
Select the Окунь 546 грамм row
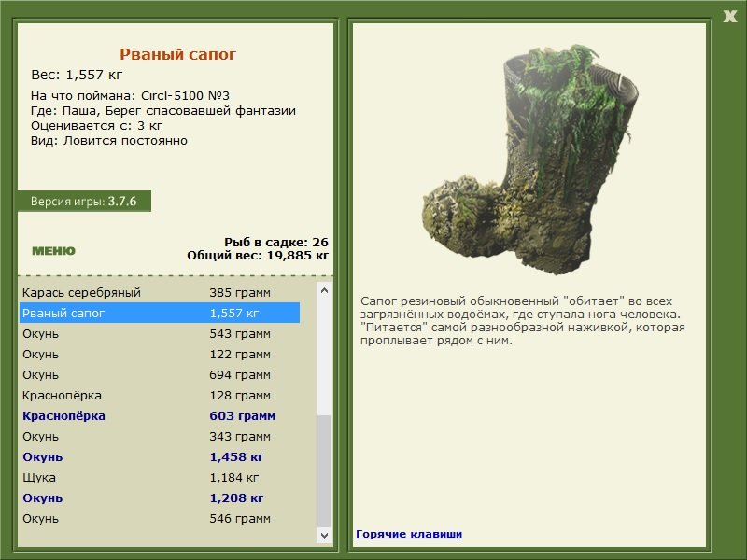click(x=160, y=518)
